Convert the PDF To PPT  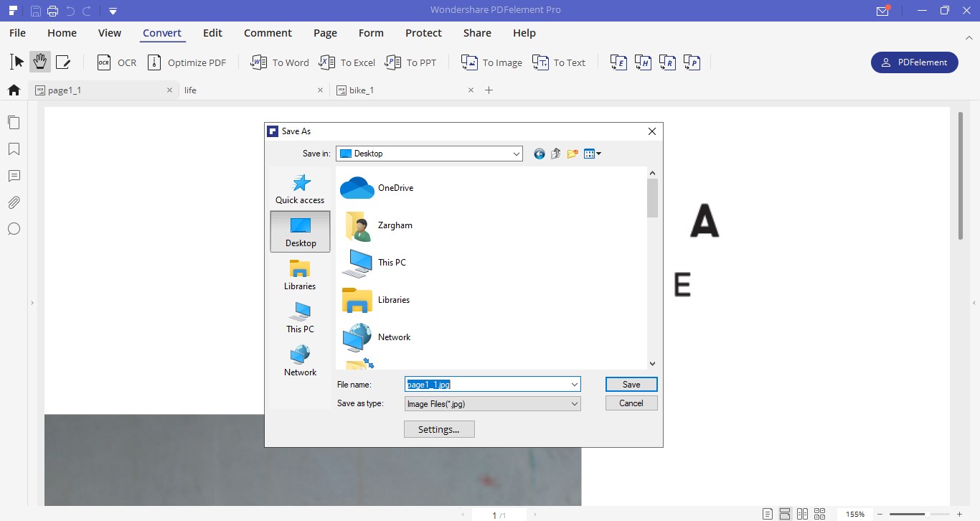(x=411, y=62)
